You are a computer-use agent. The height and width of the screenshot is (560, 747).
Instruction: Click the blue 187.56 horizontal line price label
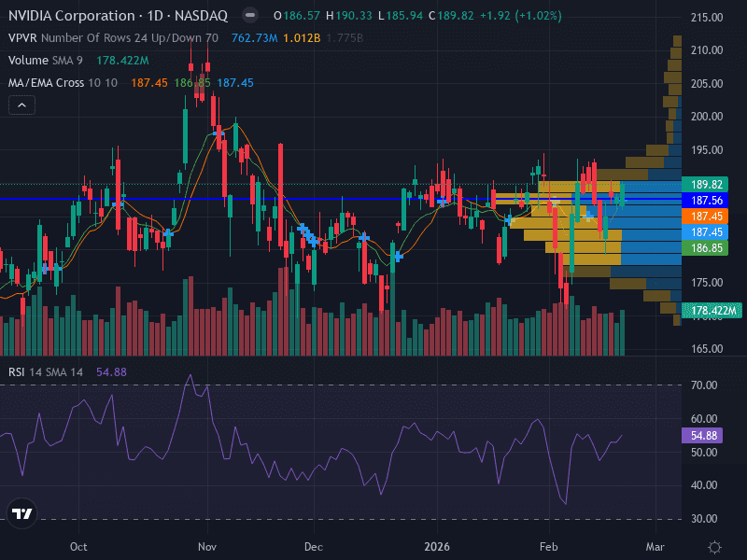pyautogui.click(x=706, y=201)
